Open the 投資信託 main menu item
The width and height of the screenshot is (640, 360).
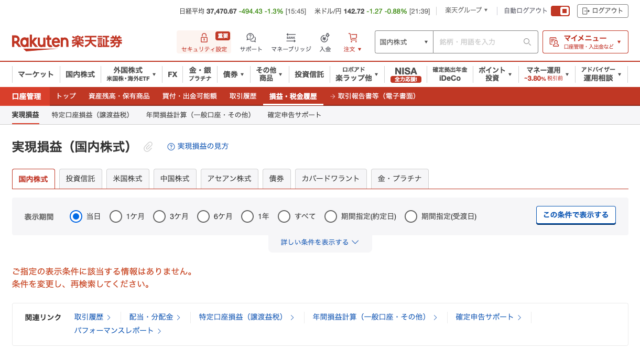point(309,74)
